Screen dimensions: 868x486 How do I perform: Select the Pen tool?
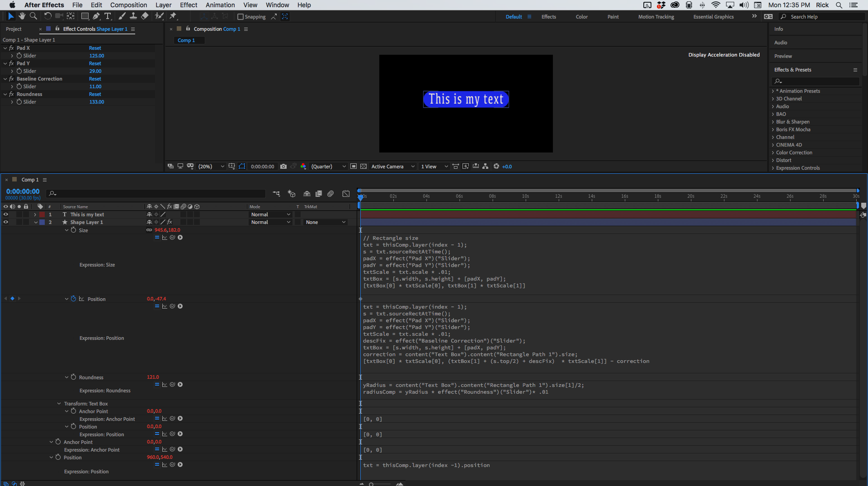[96, 16]
